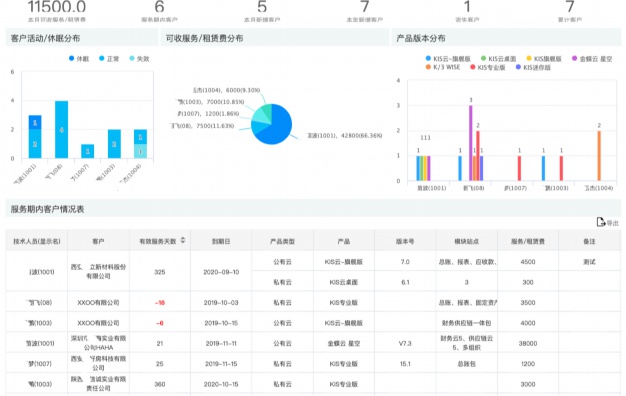This screenshot has height=396, width=626.
Task: Click the 测试 remark cell
Action: tap(589, 262)
